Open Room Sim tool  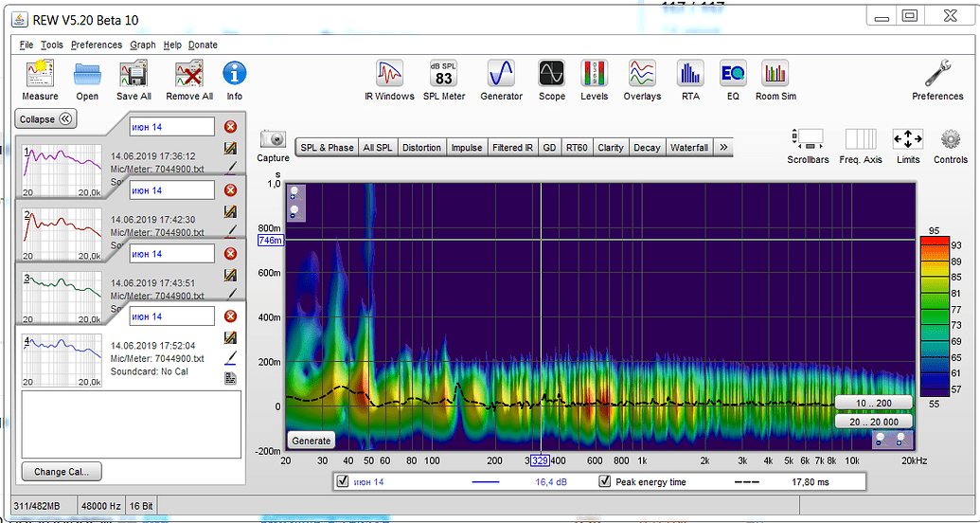coord(775,74)
